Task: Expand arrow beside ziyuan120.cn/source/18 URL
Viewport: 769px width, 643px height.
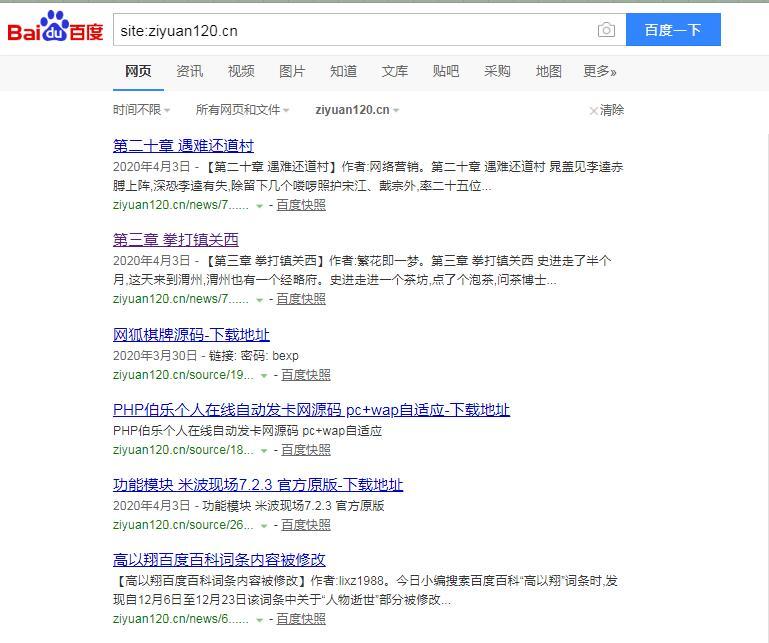Action: click(x=264, y=451)
